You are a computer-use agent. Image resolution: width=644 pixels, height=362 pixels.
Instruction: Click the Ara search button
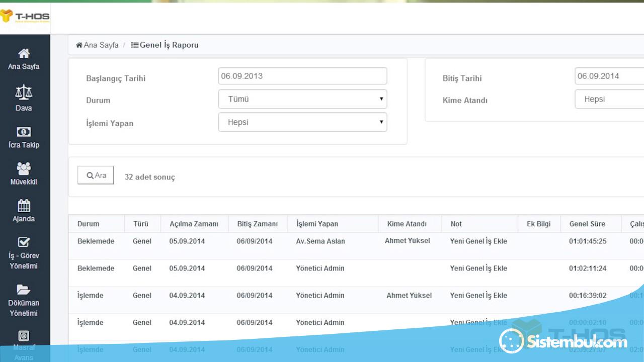click(x=96, y=175)
